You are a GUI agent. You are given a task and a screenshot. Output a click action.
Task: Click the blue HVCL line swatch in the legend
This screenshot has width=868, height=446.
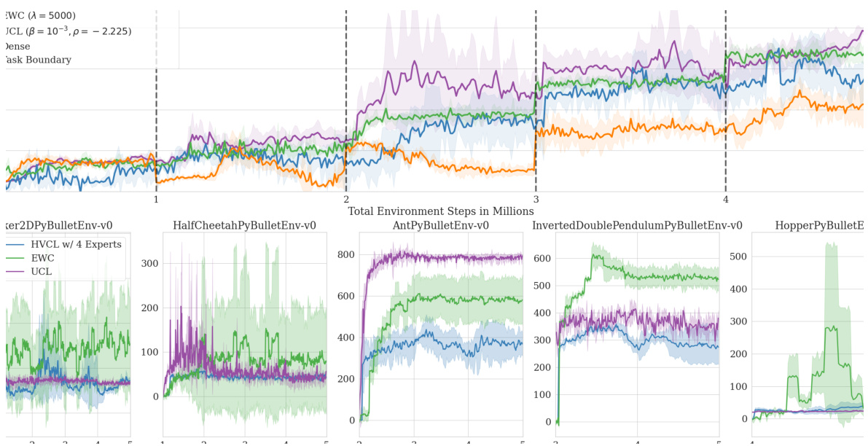[x=17, y=245]
